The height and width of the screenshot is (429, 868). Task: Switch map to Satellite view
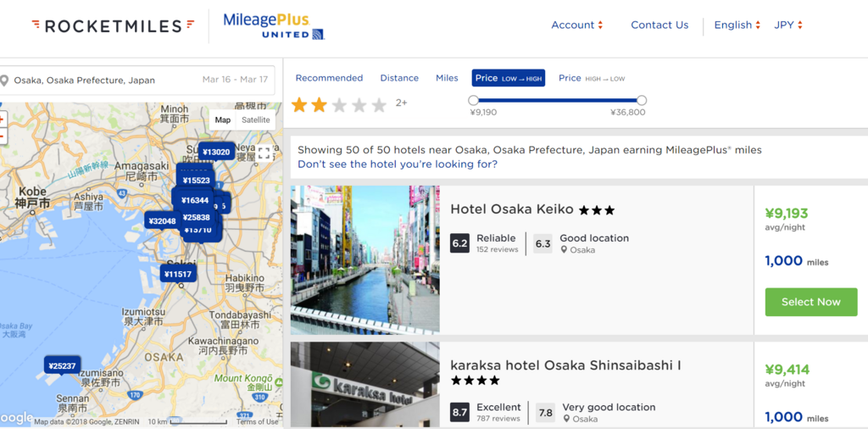tap(256, 120)
